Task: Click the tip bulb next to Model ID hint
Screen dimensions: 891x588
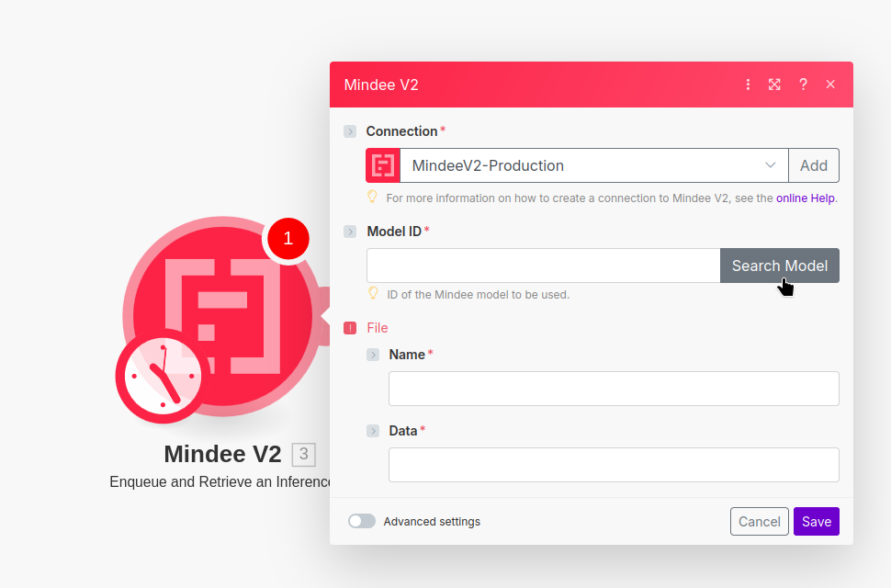Action: coord(371,294)
